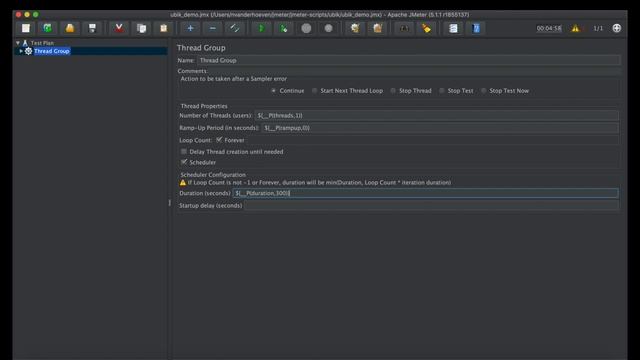This screenshot has height=360, width=640.
Task: Click the Stop test round icon
Action: (306, 28)
